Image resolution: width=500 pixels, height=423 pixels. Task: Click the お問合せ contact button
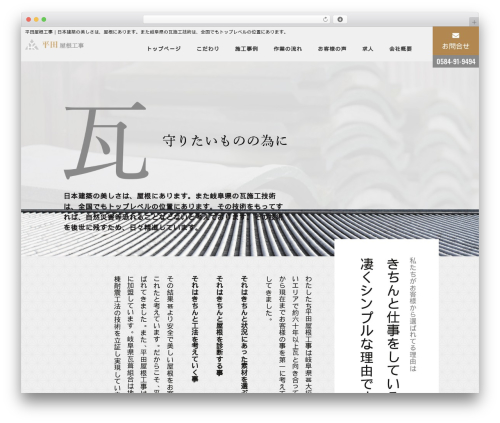pos(456,41)
